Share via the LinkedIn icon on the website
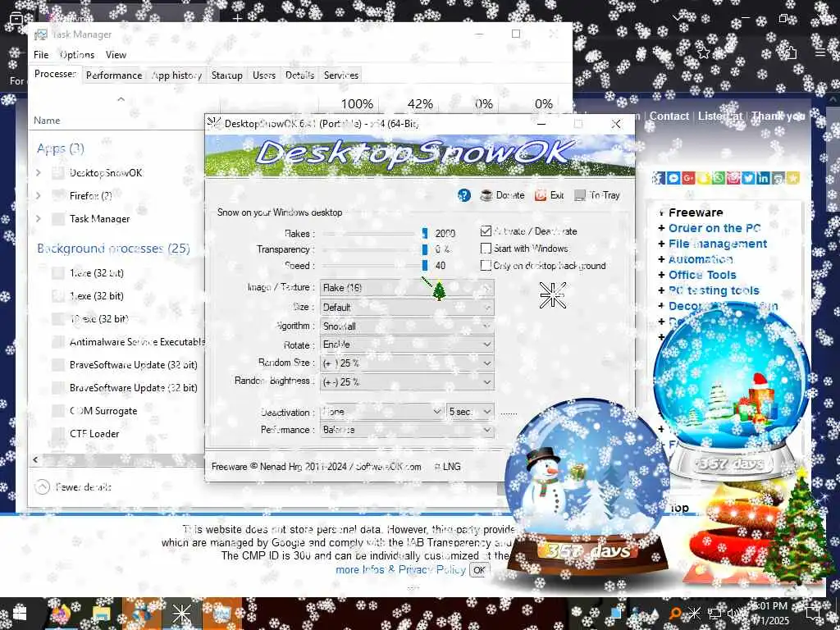 (x=764, y=178)
